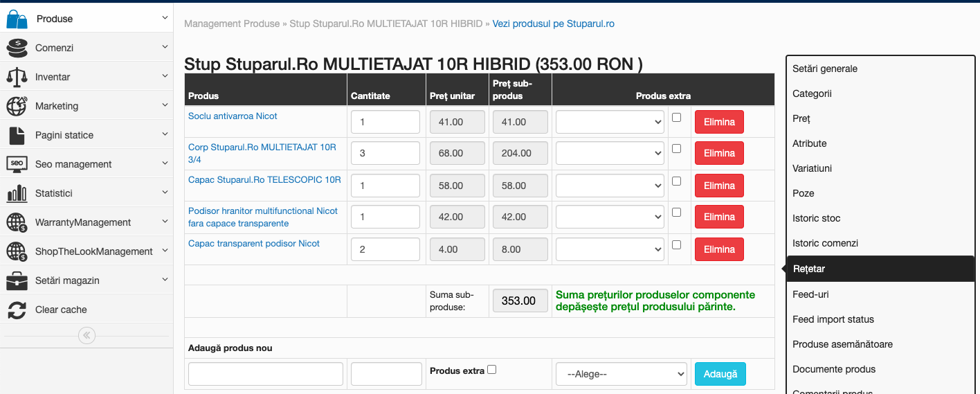Click the Seo management monitor icon
The image size is (980, 394).
[17, 164]
